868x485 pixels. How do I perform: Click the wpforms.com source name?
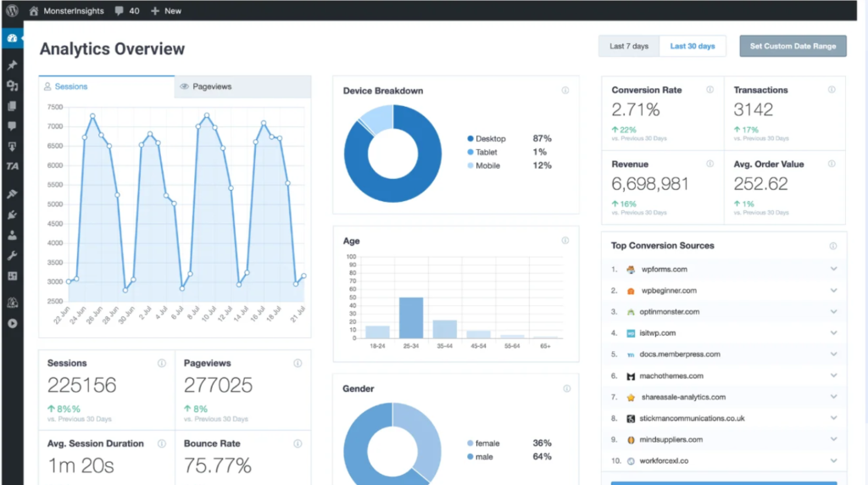pos(665,269)
